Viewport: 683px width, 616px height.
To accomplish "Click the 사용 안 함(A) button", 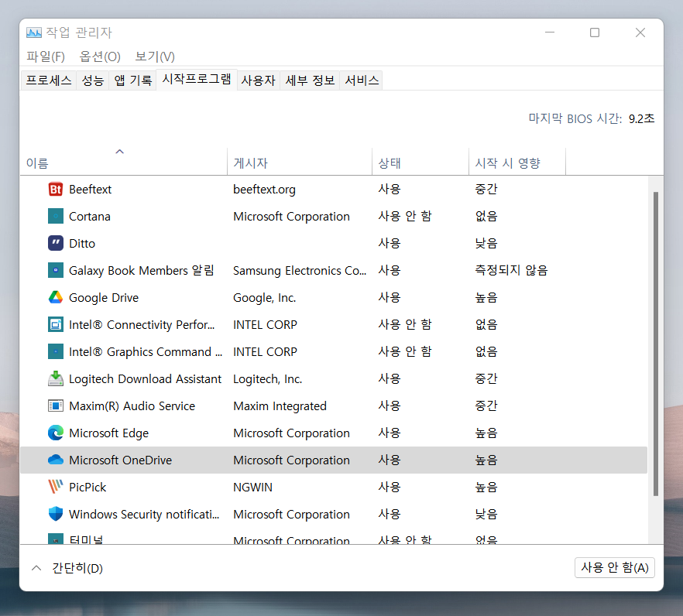I will tap(615, 568).
